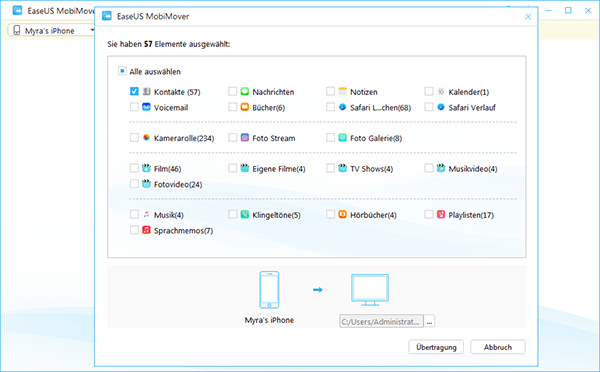Click the Playlisten icon
This screenshot has height=372, width=600.
tap(441, 215)
